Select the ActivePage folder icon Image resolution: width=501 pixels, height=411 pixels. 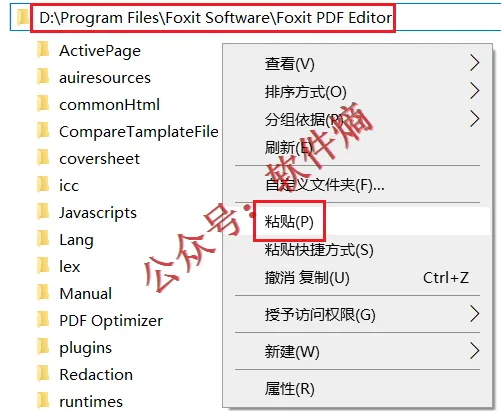click(43, 49)
